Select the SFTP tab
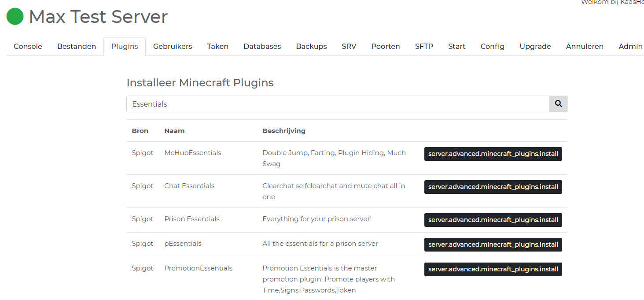This screenshot has width=644, height=300. coord(424,46)
